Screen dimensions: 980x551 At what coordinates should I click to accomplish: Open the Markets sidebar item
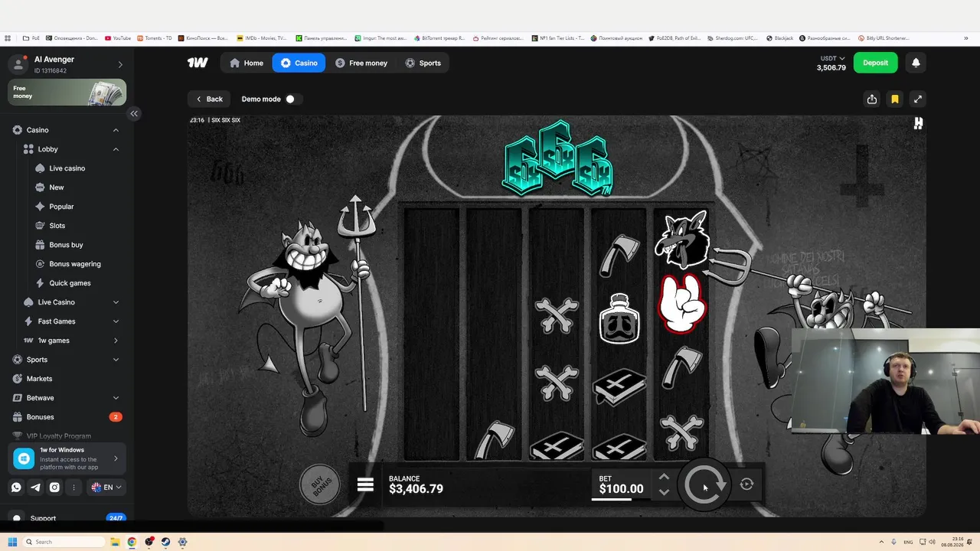pyautogui.click(x=39, y=379)
